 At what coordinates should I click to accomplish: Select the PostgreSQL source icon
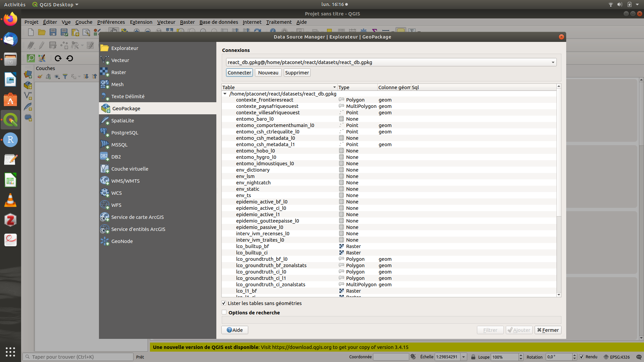(x=105, y=132)
